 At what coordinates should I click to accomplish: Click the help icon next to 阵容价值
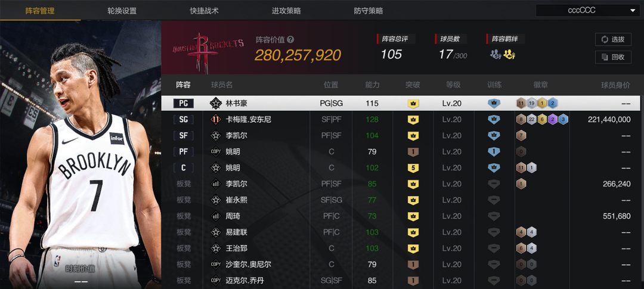(x=291, y=39)
